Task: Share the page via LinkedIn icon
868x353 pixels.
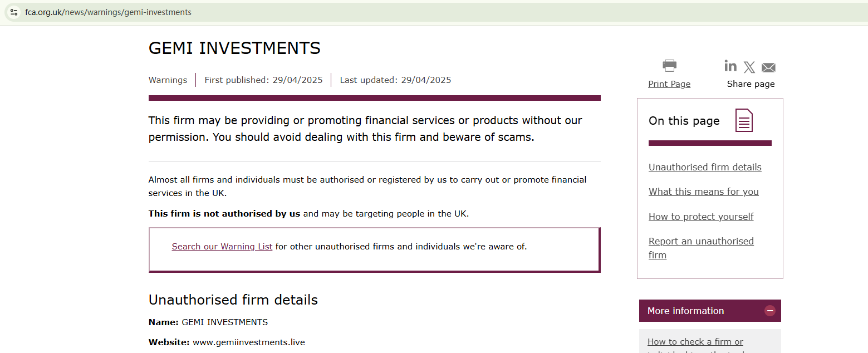Action: [x=730, y=66]
